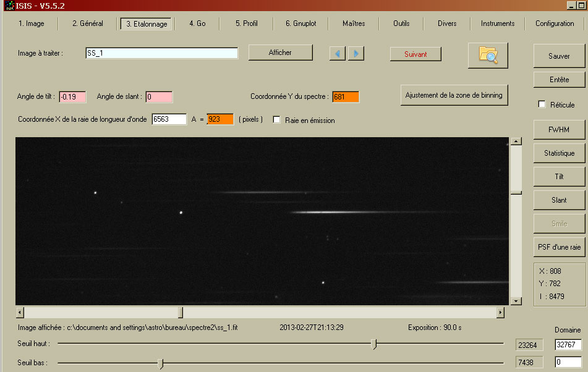Click the Afficher button

point(280,53)
